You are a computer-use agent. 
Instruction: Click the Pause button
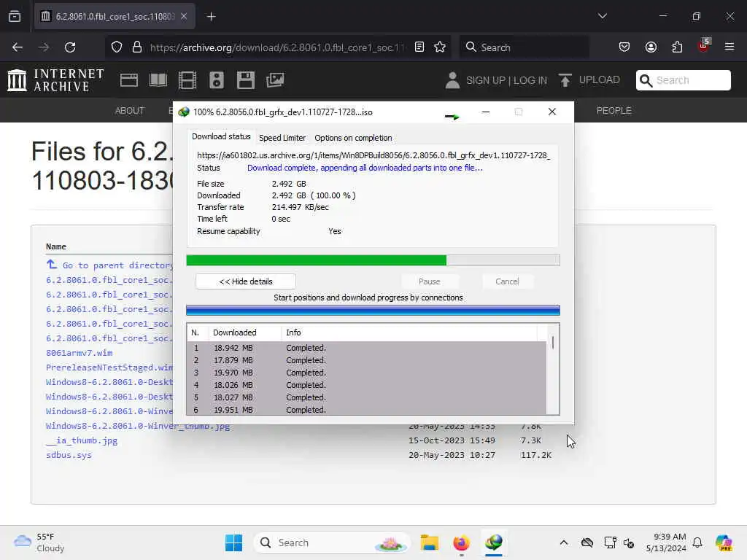pyautogui.click(x=429, y=281)
